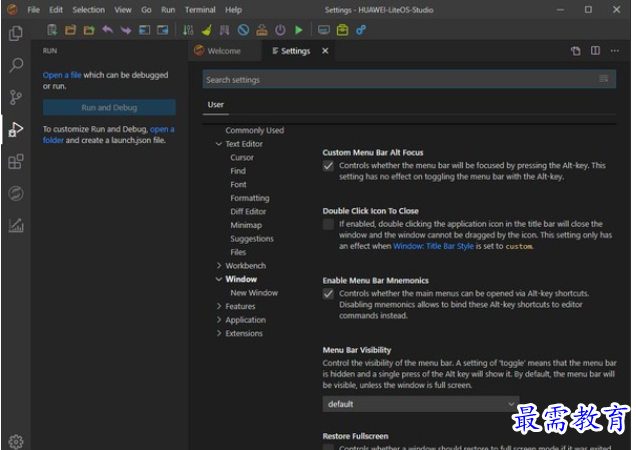
Task: Select Commonly Used in settings tree
Action: tap(255, 131)
